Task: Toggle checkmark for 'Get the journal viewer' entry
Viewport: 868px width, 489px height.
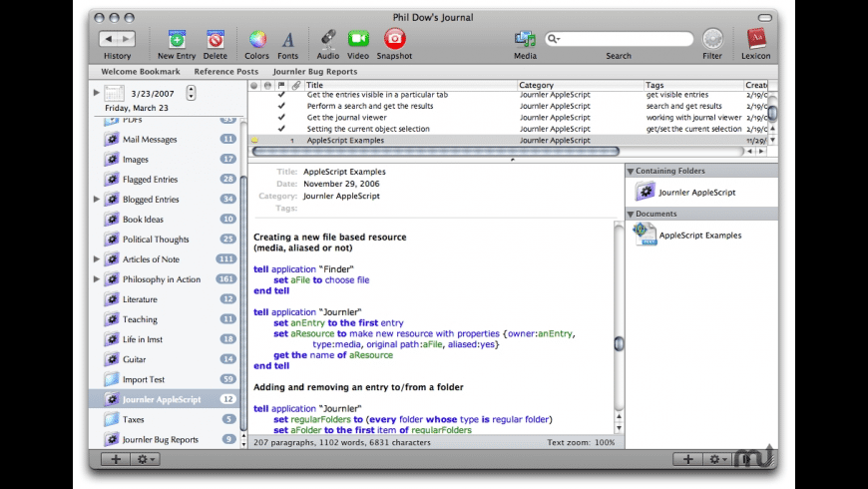Action: 281,117
